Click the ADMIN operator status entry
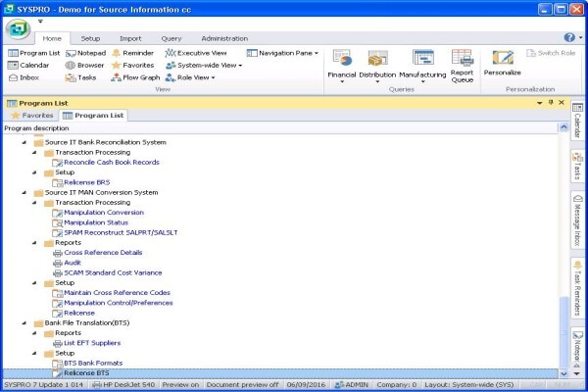This screenshot has height=392, width=588. [x=352, y=385]
